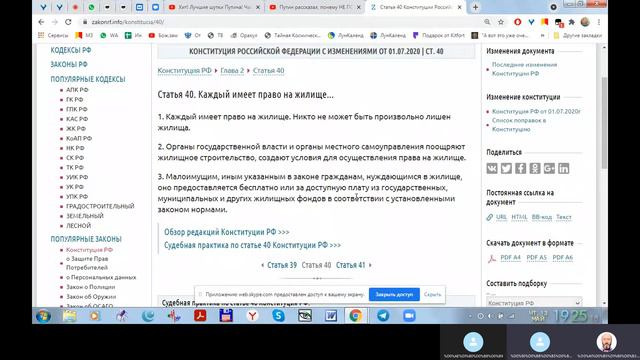Open a new tab with the plus button

(x=476, y=7)
